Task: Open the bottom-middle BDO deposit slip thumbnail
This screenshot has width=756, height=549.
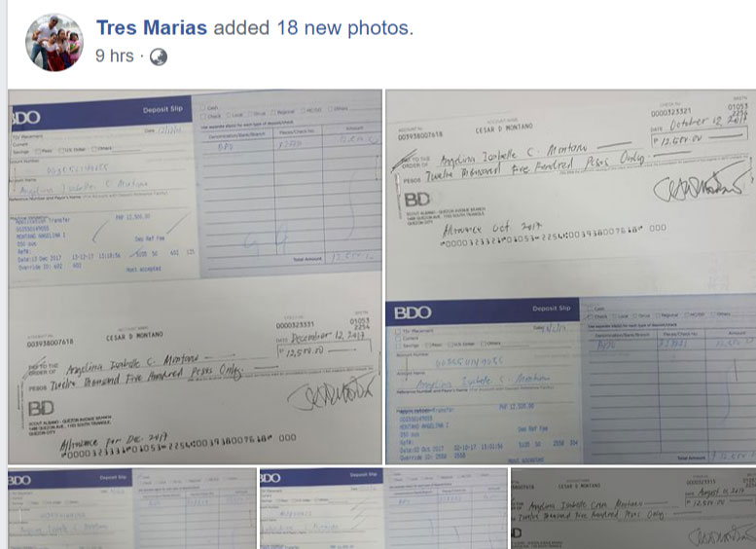Action: click(x=383, y=508)
